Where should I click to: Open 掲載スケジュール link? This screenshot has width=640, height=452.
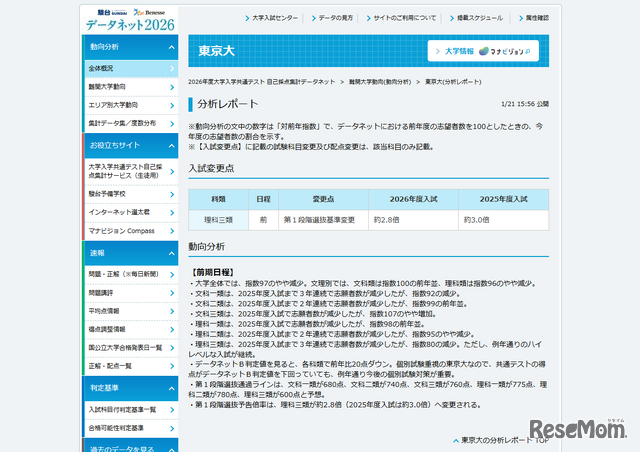click(x=476, y=18)
